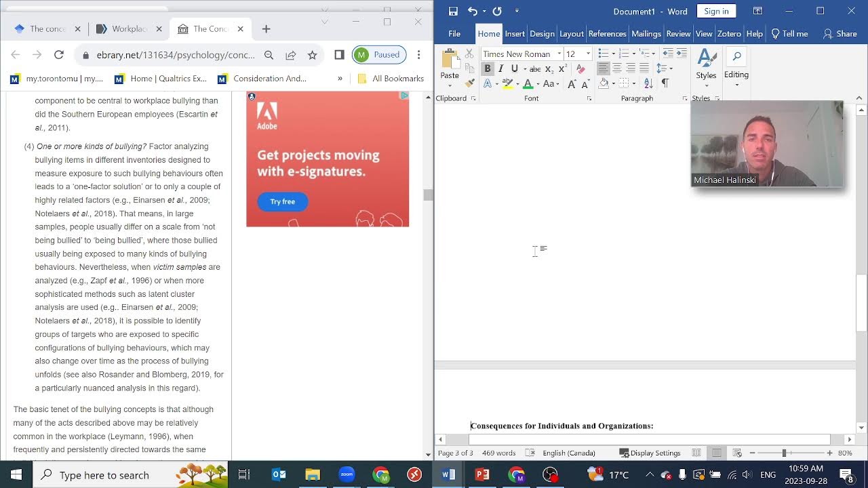Image resolution: width=868 pixels, height=488 pixels.
Task: Open Display Settings in status bar
Action: pyautogui.click(x=650, y=453)
